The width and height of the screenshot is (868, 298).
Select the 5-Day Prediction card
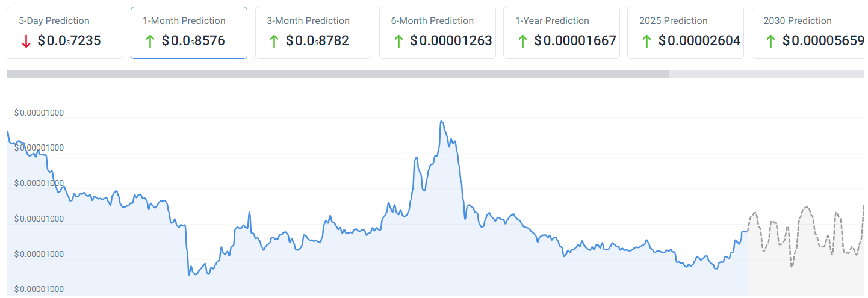65,33
